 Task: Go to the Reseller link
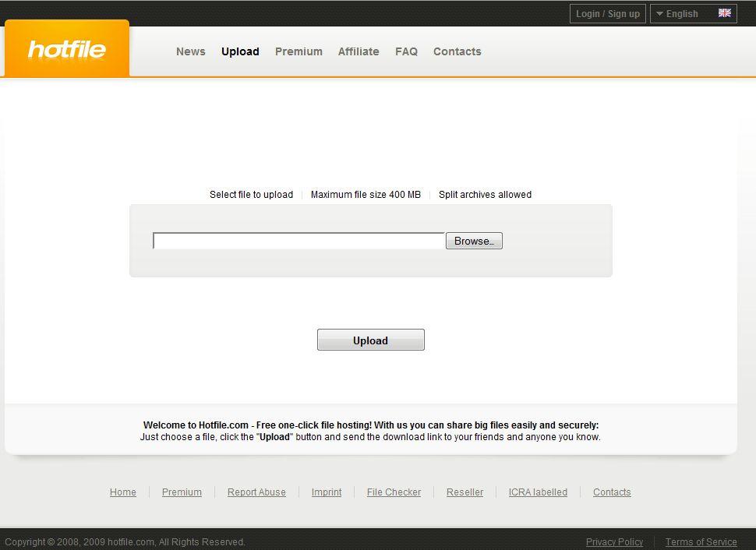[465, 492]
